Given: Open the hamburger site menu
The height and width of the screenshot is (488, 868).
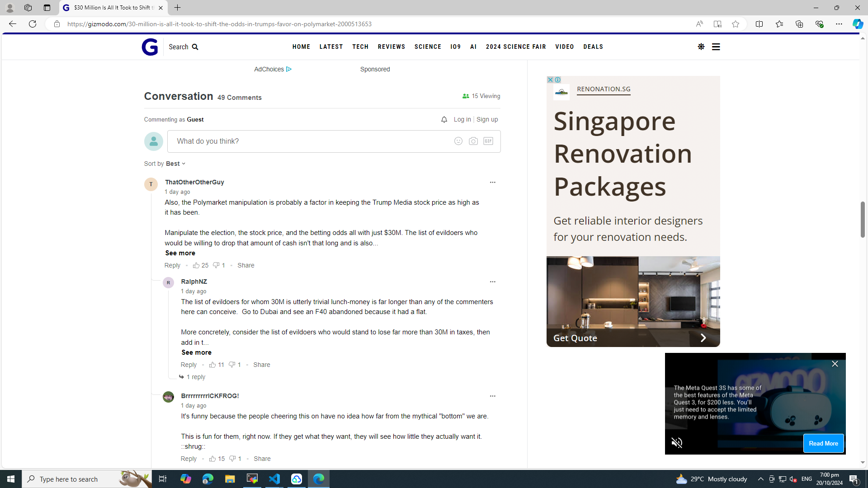Looking at the screenshot, I should tap(716, 47).
